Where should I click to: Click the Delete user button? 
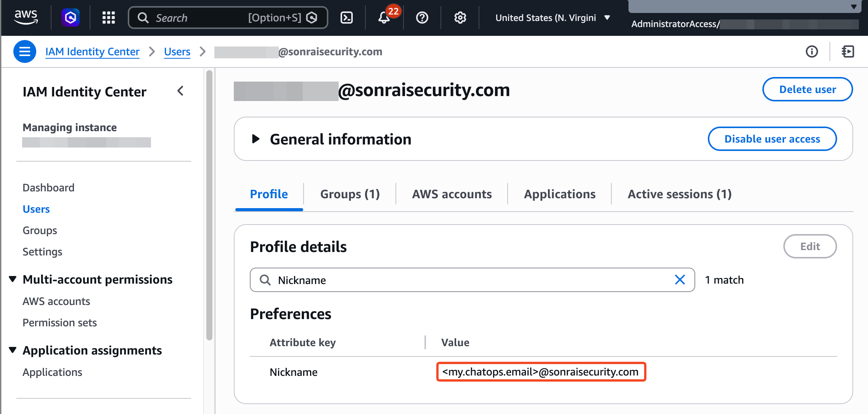[807, 89]
